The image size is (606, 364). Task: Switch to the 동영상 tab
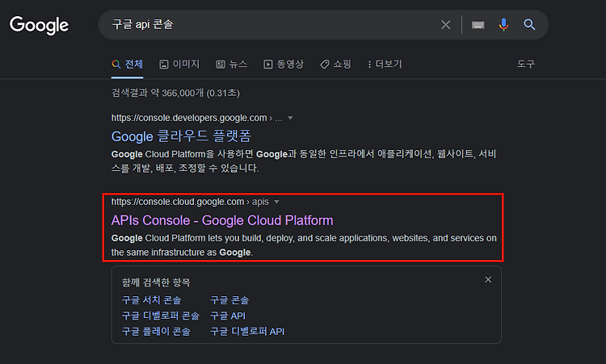284,64
